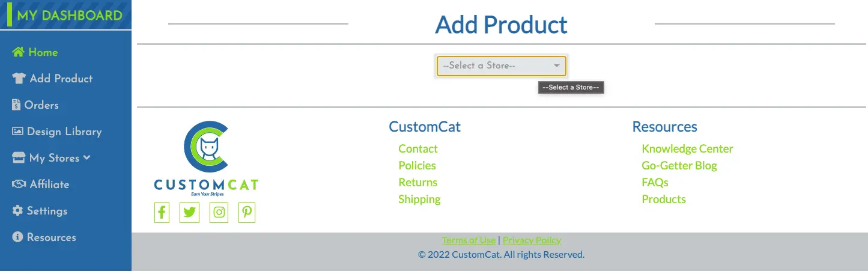Click the Privacy Policy link
This screenshot has width=868, height=274.
coord(532,240)
